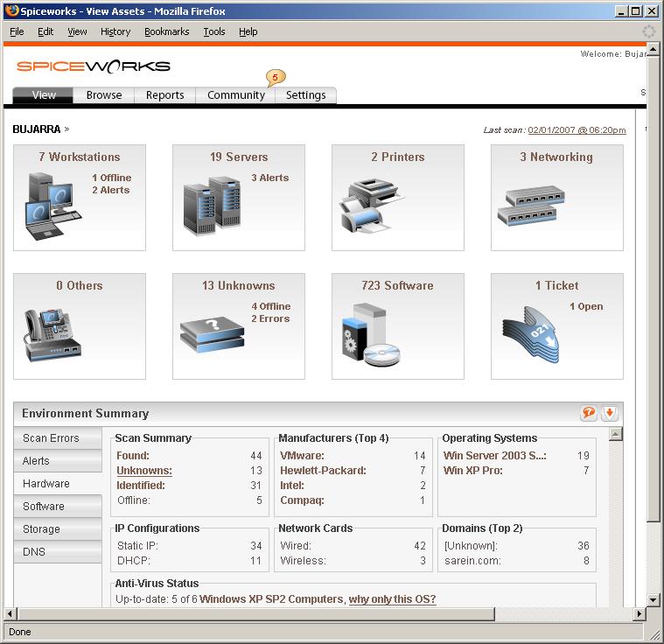Image resolution: width=664 pixels, height=644 pixels.
Task: Open the Software boxes and disc icon
Action: click(371, 334)
